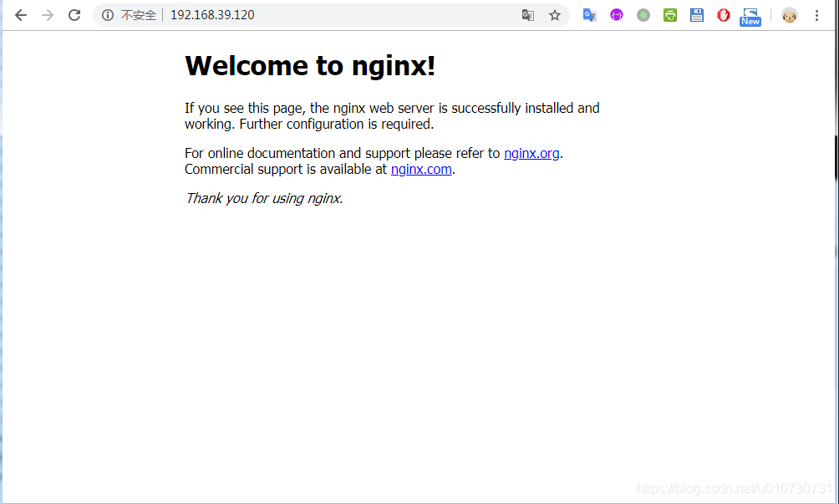Open the Chrome profile avatar
839x504 pixels.
(789, 16)
